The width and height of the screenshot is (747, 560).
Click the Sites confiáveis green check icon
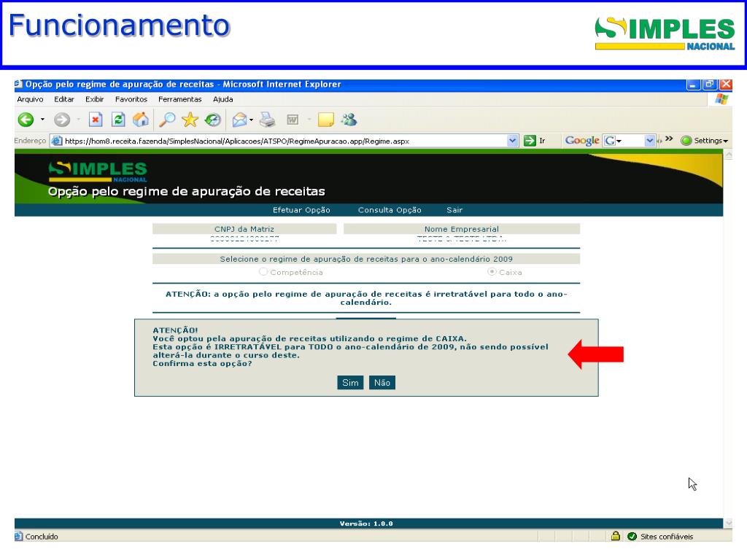(x=632, y=536)
